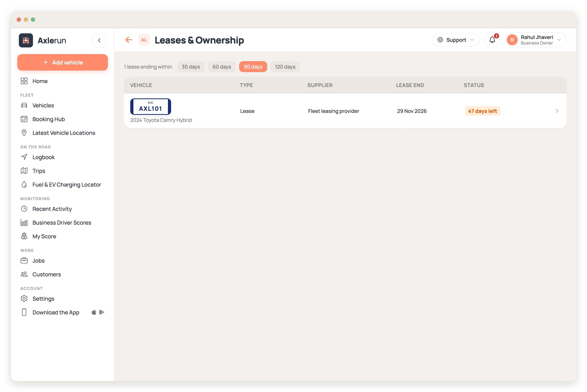
Task: Click the SUPPLIER column header
Action: (x=320, y=85)
